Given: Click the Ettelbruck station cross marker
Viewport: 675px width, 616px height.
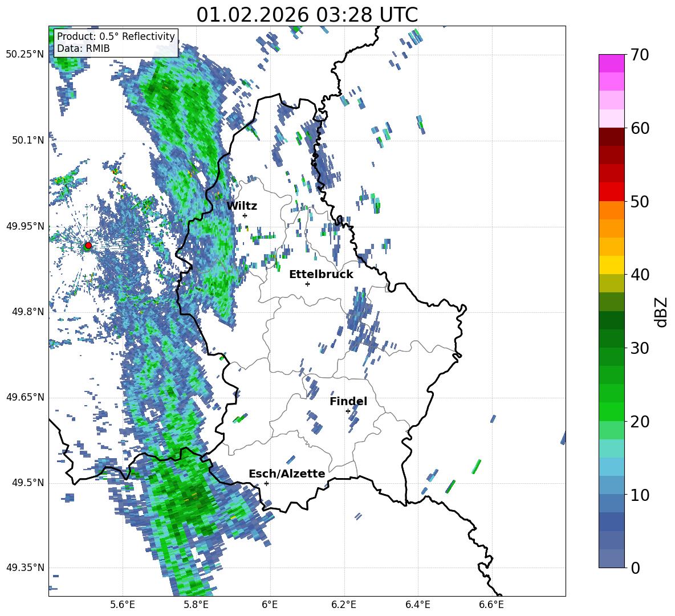Looking at the screenshot, I should [x=307, y=284].
